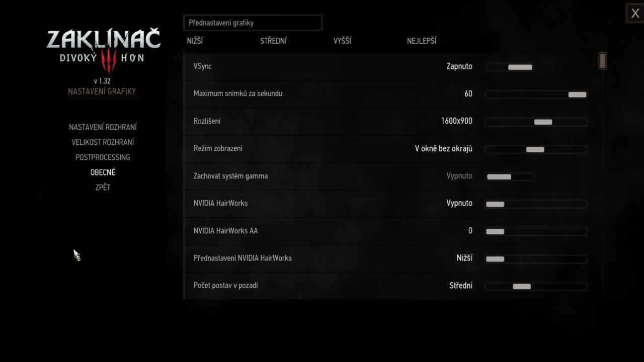Toggle the VSync switch
Image resolution: width=644 pixels, height=362 pixels.
click(510, 67)
